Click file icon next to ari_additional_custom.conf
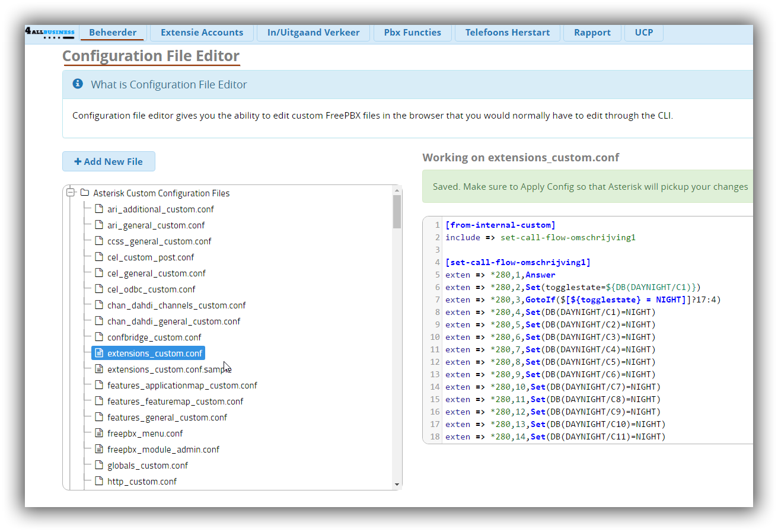Image resolution: width=778 pixels, height=532 pixels. pyautogui.click(x=99, y=209)
